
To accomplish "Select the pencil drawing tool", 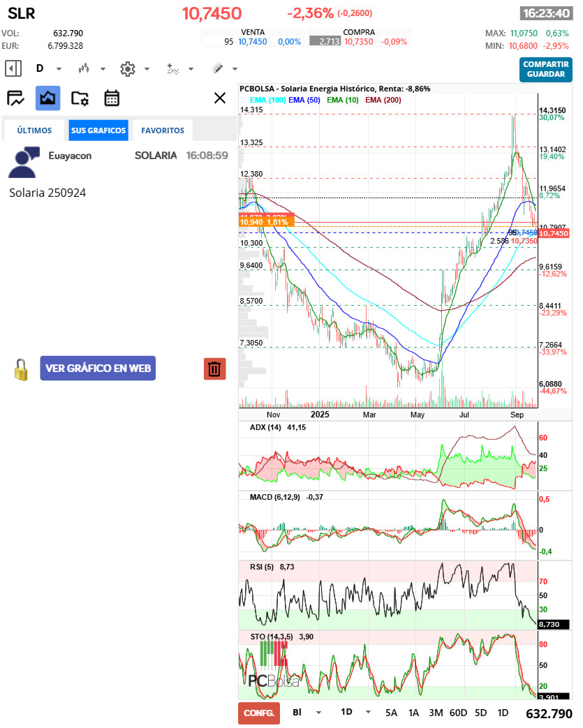I will coord(217,68).
